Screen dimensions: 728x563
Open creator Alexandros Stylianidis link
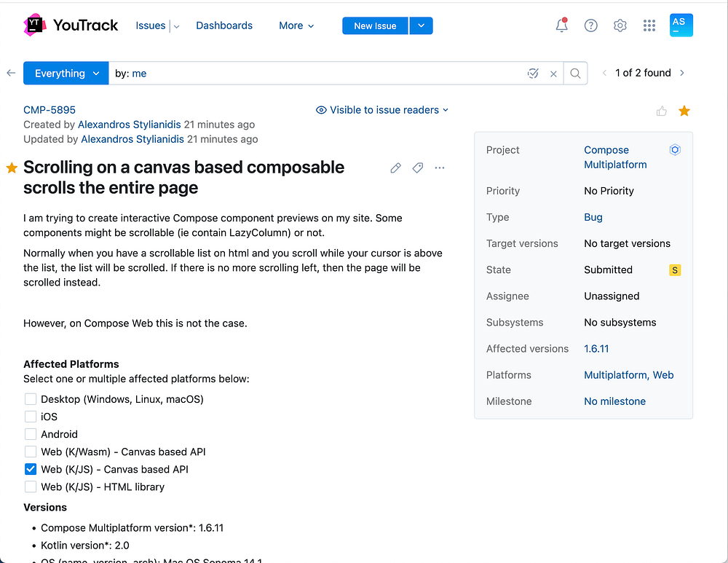(129, 125)
